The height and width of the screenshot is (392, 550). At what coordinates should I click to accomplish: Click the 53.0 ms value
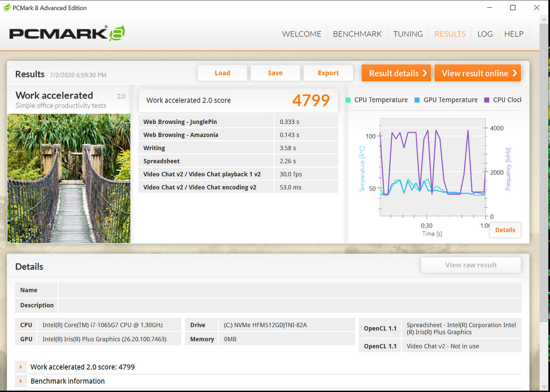[x=290, y=187]
